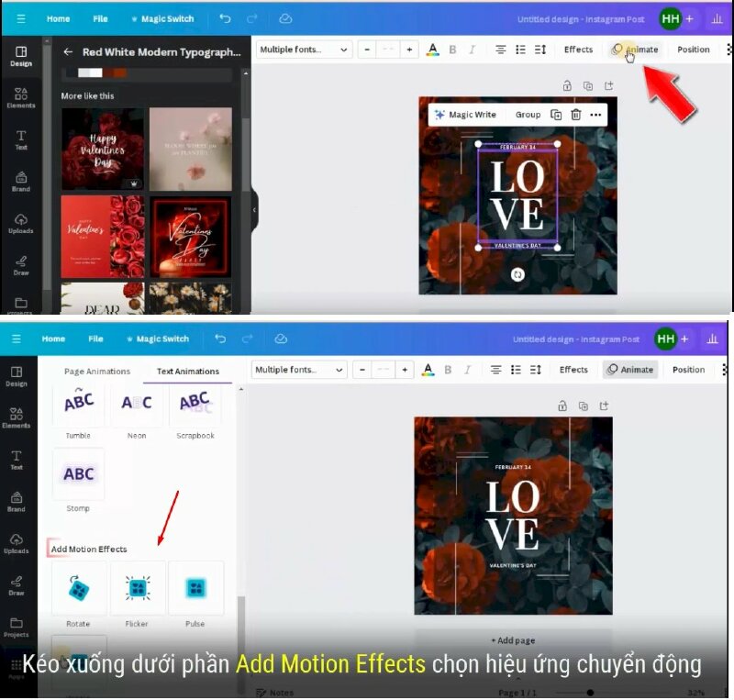This screenshot has height=700, width=734.
Task: Open the Elements panel in the sidebar
Action: tap(20, 97)
